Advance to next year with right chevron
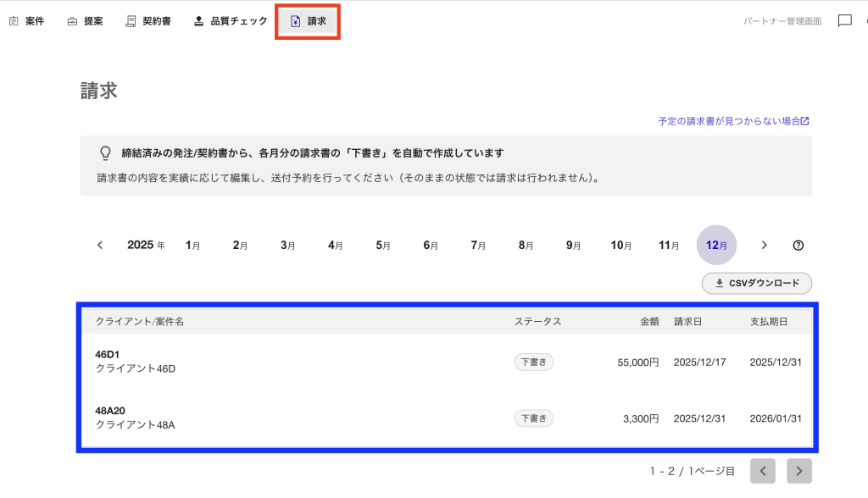This screenshot has width=868, height=498. (x=764, y=246)
